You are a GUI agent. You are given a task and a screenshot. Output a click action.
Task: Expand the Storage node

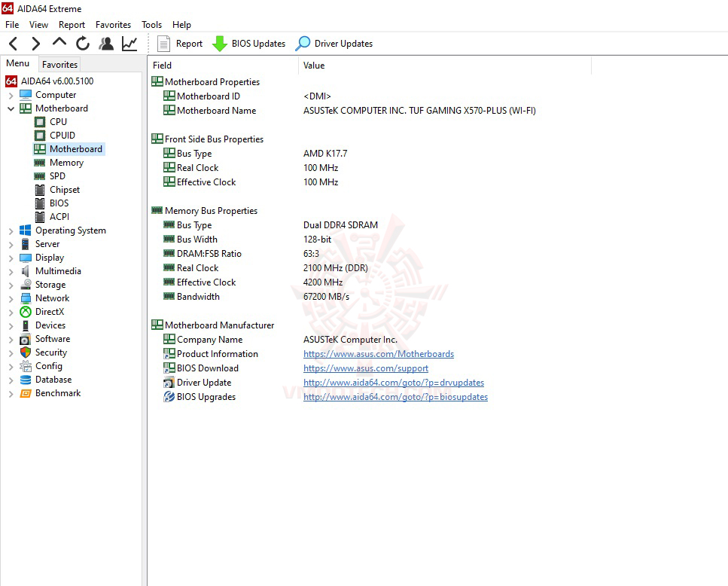click(x=11, y=285)
